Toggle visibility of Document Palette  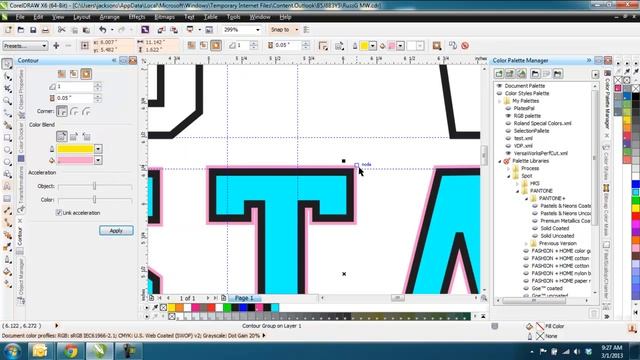tap(499, 86)
